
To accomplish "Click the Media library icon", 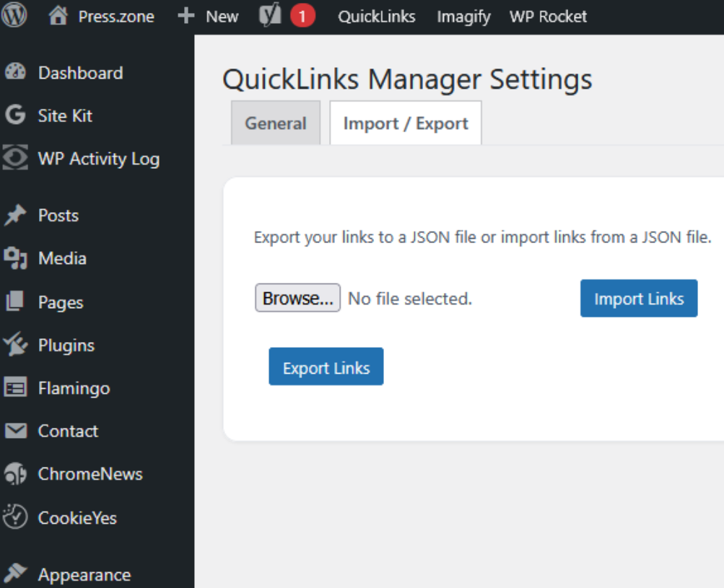I will tap(15, 258).
